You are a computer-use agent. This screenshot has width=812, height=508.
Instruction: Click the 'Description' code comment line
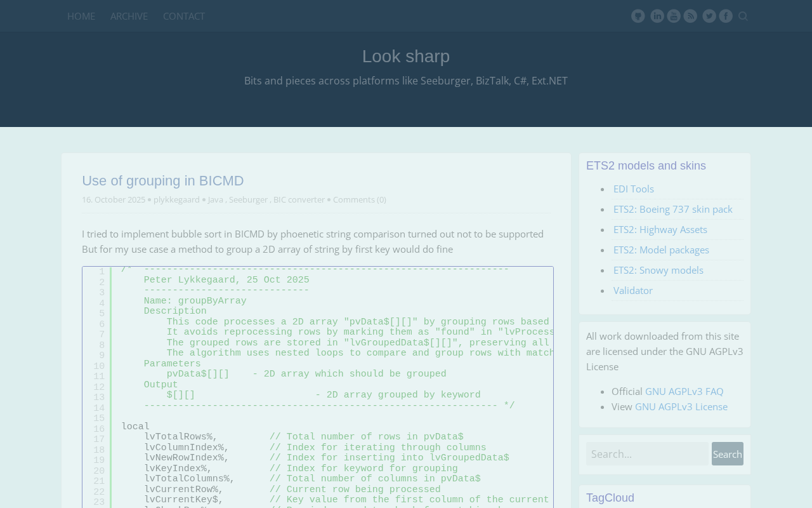click(175, 311)
